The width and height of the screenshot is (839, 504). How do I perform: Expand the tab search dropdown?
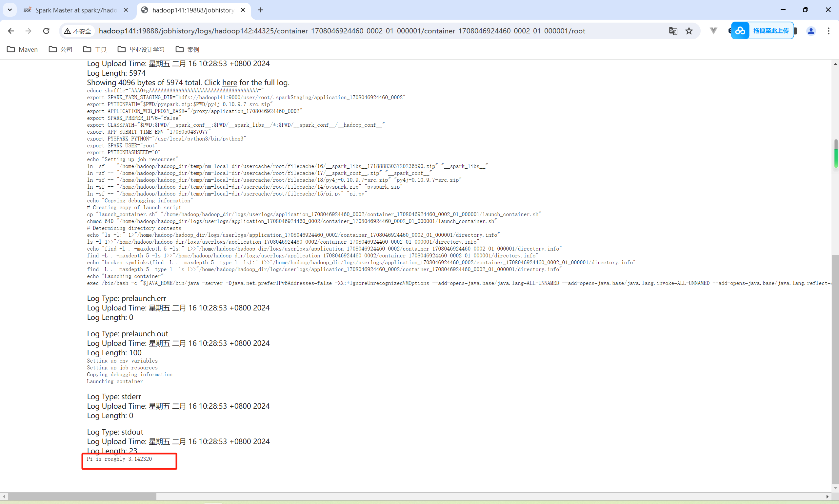(x=10, y=10)
